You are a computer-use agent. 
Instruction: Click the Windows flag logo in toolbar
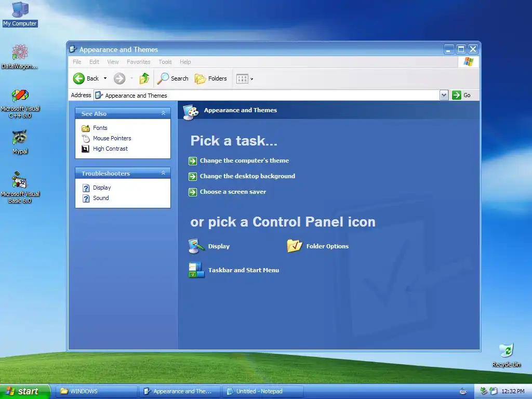468,62
